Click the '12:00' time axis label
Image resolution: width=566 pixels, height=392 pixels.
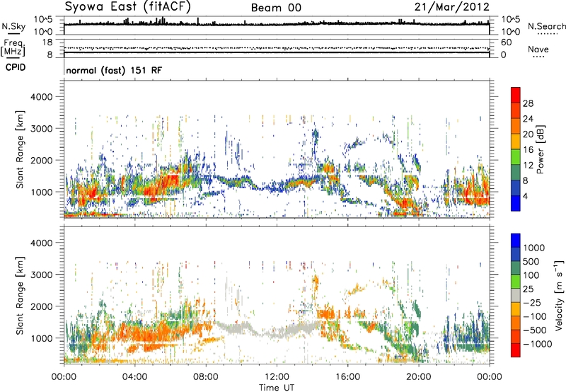(277, 376)
